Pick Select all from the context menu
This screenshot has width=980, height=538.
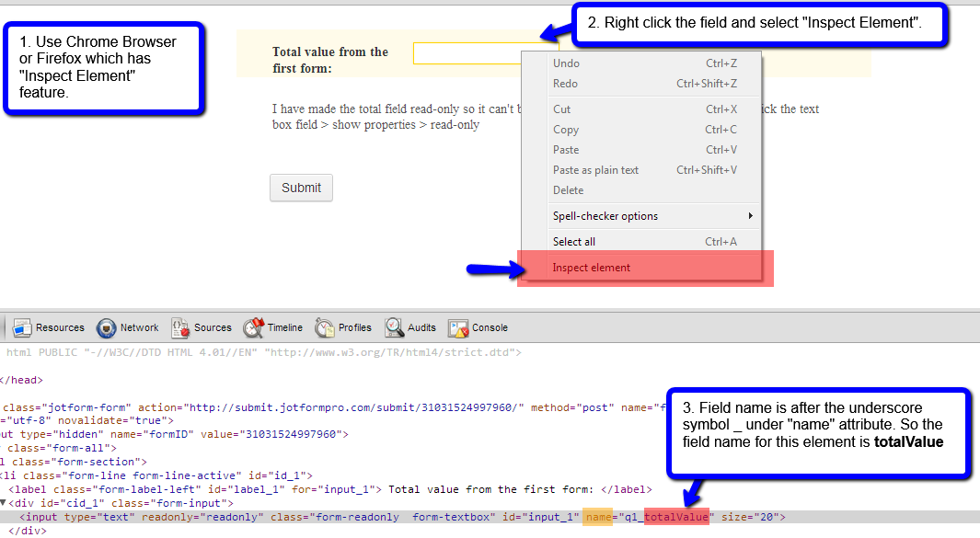[x=574, y=242]
